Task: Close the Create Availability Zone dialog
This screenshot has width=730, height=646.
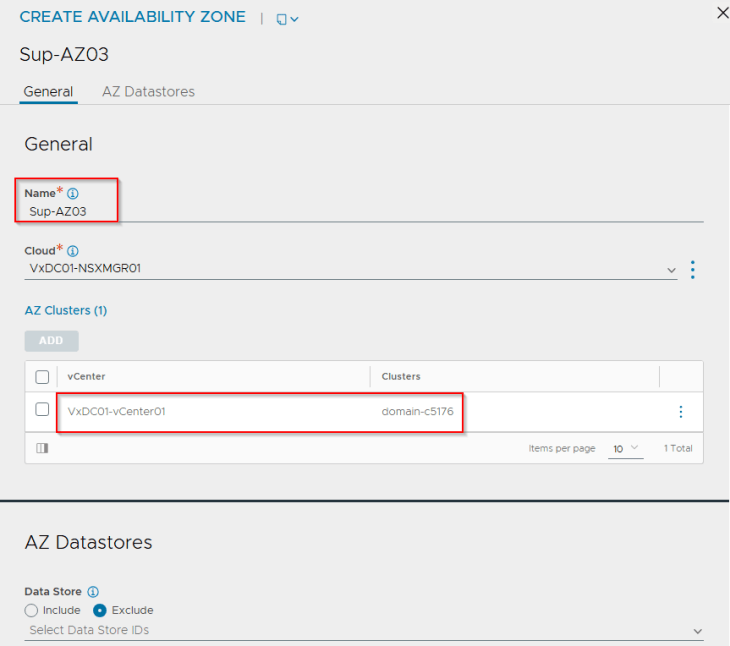Action: [x=722, y=13]
